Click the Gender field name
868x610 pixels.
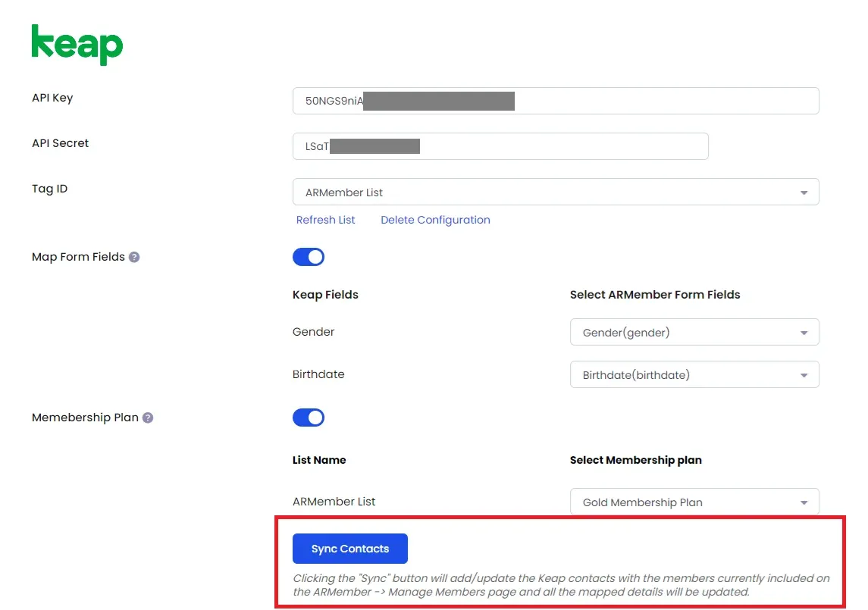[x=313, y=332]
